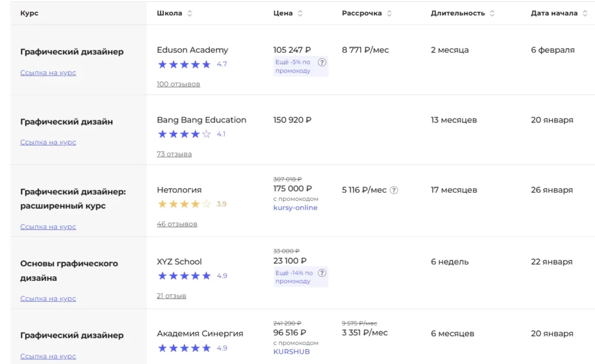Viewport: 595px width, 364px height.
Task: Click Eduson Academy star rating
Action: (x=184, y=64)
